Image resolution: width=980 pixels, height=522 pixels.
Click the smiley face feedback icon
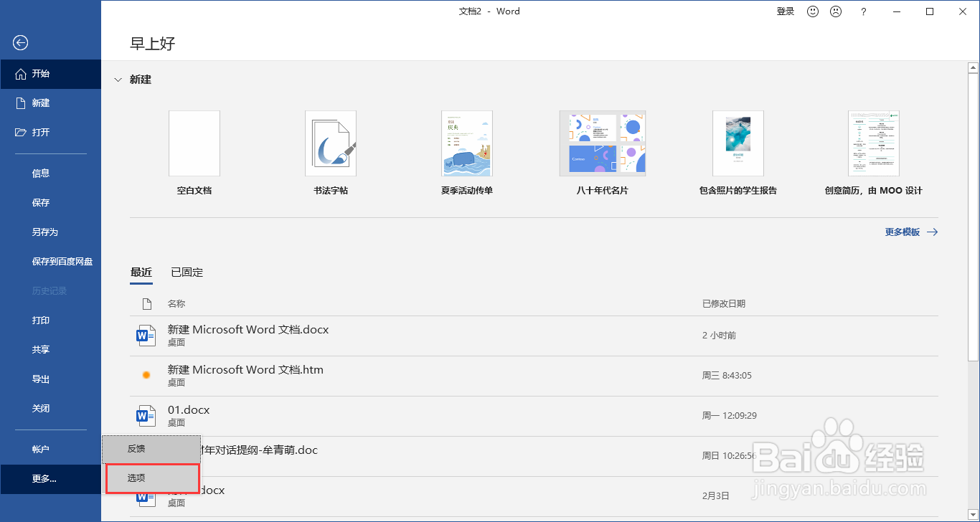[813, 11]
